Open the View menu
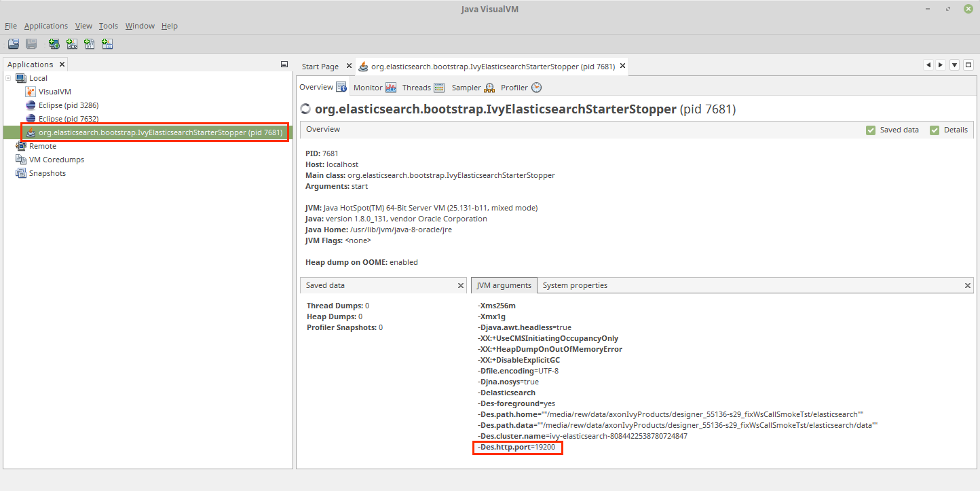Viewport: 980px width, 491px height. [83, 26]
